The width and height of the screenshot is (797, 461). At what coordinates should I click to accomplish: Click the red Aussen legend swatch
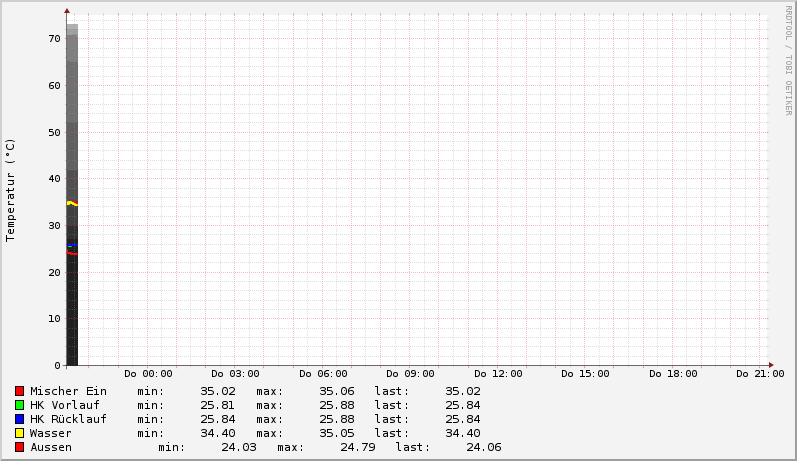point(19,447)
